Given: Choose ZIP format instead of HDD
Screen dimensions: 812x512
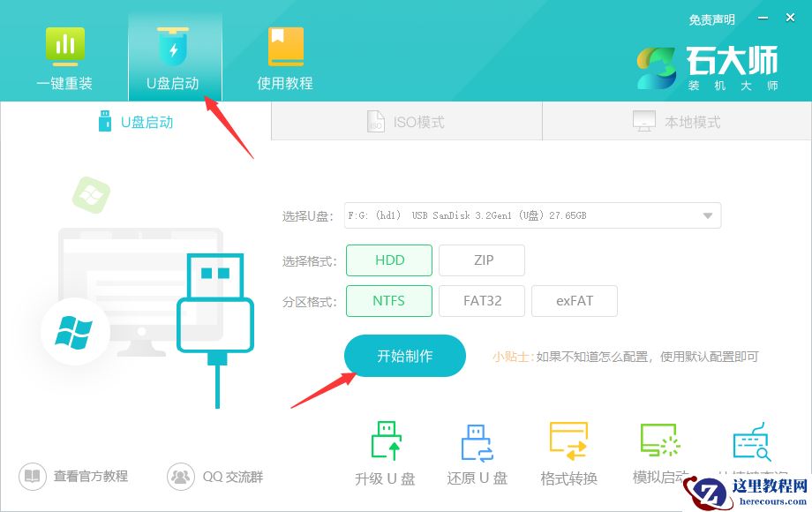Looking at the screenshot, I should (x=482, y=260).
